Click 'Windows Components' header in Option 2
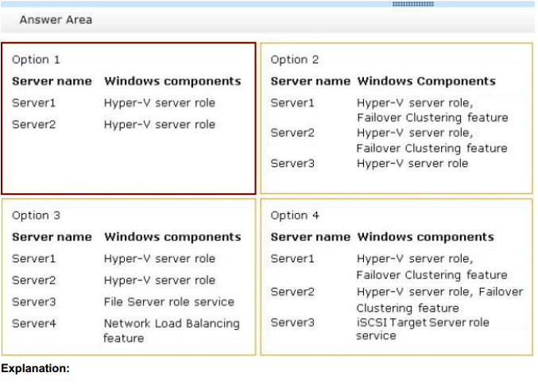The width and height of the screenshot is (538, 392). tap(427, 81)
